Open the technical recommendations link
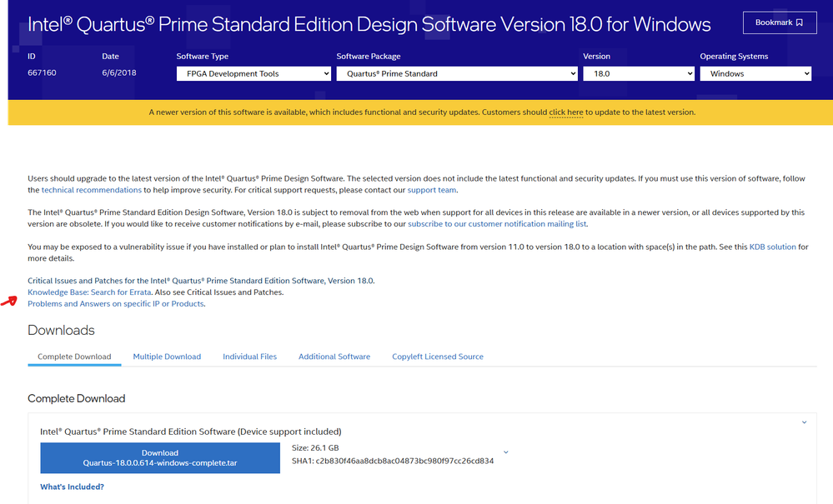Image resolution: width=833 pixels, height=504 pixels. coord(92,190)
